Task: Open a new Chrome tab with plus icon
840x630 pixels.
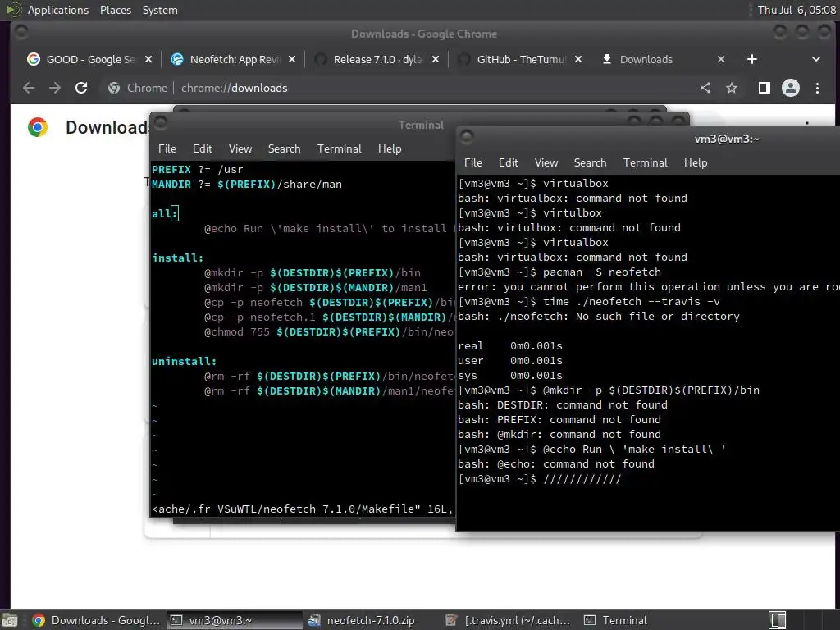Action: tap(752, 59)
